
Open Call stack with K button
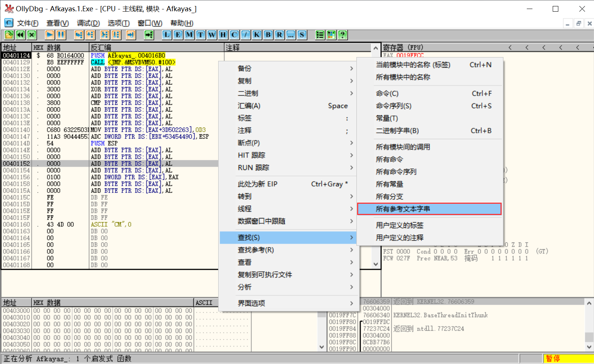pyautogui.click(x=257, y=35)
